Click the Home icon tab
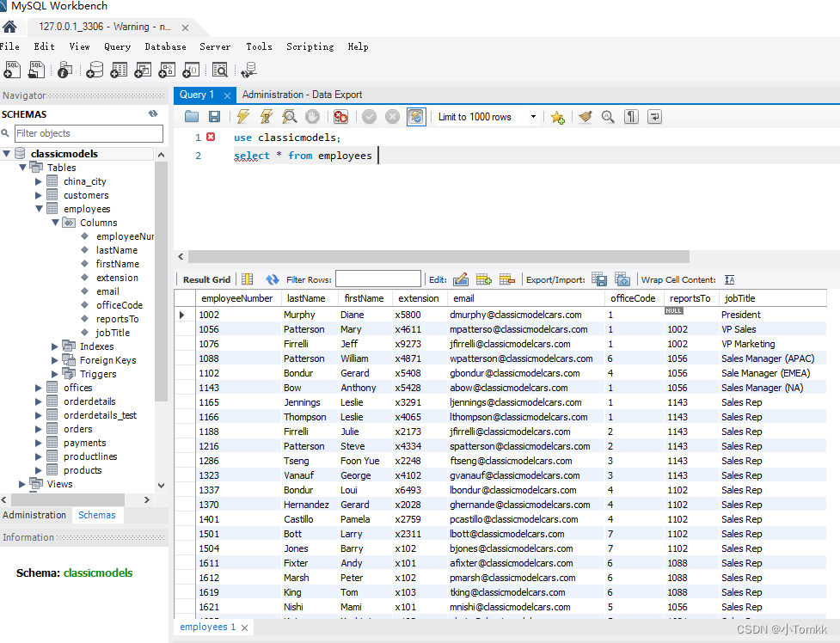 click(9, 27)
